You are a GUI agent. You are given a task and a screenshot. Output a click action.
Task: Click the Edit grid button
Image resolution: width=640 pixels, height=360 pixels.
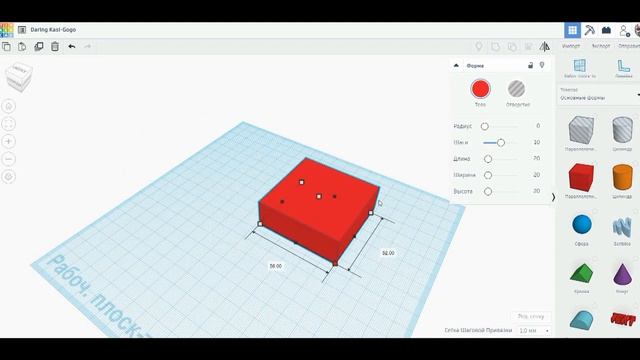(x=531, y=316)
